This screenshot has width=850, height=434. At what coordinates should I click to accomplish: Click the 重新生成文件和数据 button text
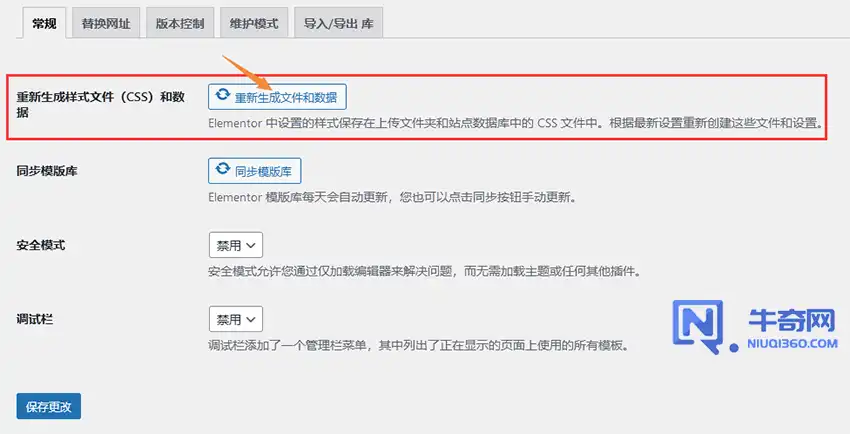(x=286, y=98)
